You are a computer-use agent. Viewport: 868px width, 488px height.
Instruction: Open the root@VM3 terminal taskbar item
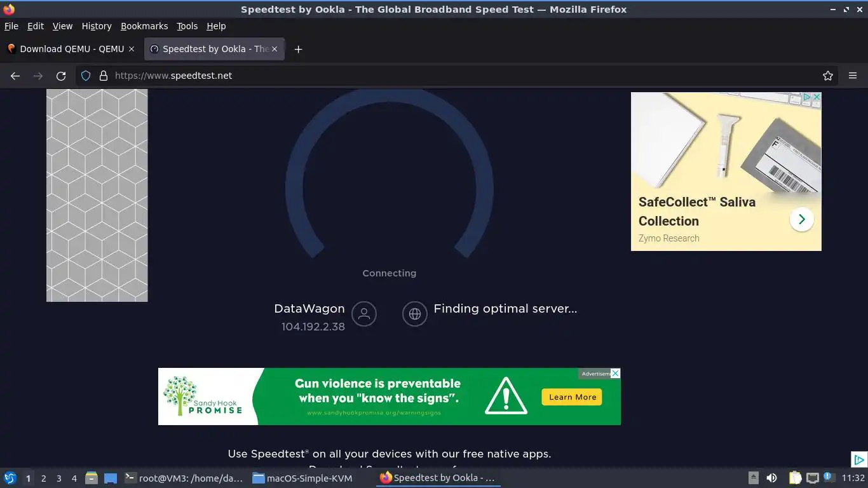click(x=184, y=478)
